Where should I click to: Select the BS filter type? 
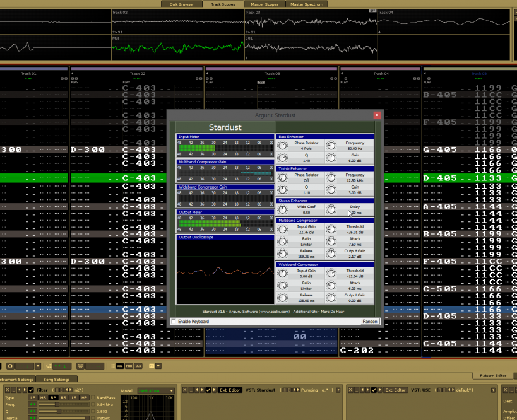click(x=63, y=397)
